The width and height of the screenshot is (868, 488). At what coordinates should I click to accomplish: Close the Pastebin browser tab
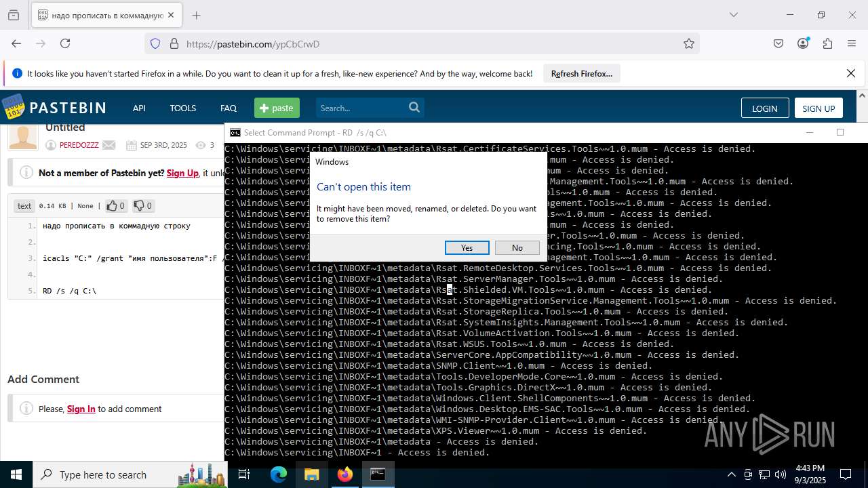coord(171,15)
